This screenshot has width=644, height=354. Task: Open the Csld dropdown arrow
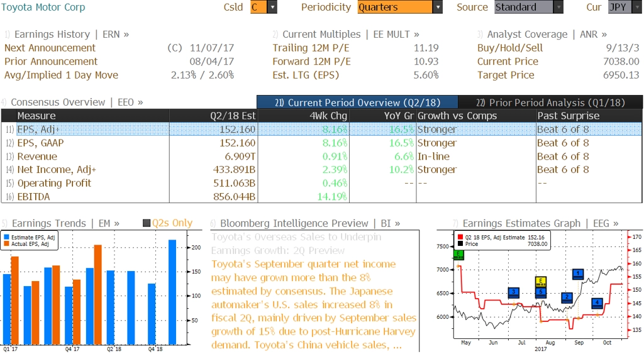click(272, 7)
